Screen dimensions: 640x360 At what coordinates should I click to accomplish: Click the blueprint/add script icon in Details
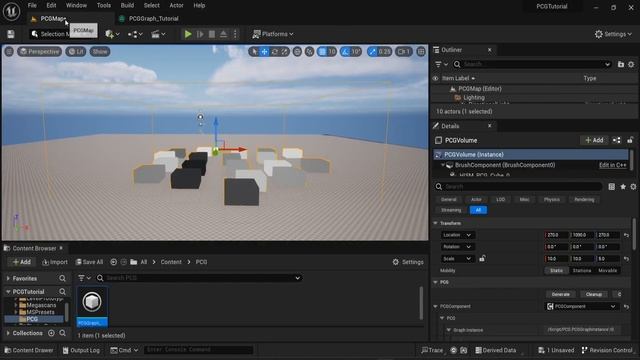(617, 140)
